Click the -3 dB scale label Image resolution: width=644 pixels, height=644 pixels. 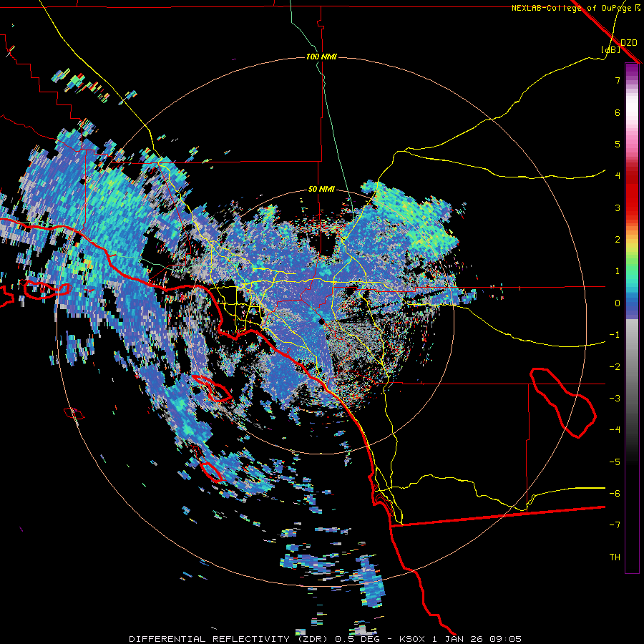(x=615, y=399)
